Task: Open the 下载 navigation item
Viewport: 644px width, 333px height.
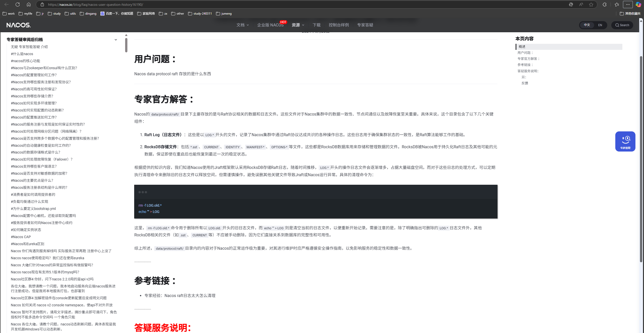Action: point(316,25)
